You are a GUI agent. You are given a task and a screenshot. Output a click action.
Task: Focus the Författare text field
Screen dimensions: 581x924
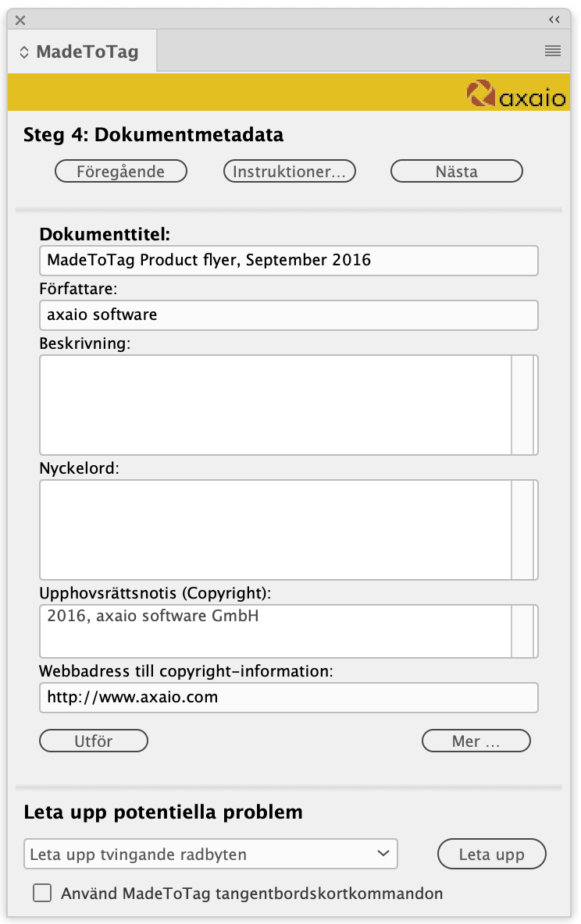click(288, 315)
